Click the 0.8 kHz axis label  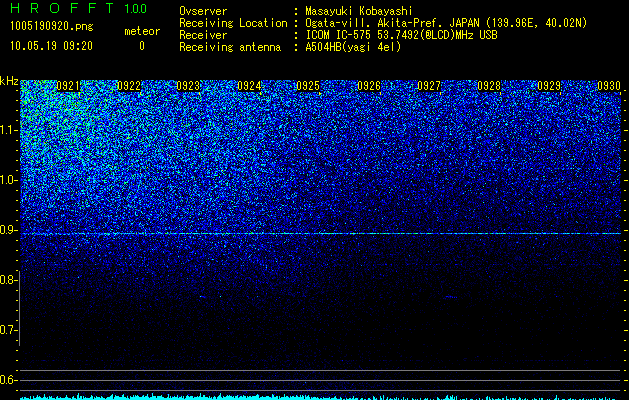point(8,280)
